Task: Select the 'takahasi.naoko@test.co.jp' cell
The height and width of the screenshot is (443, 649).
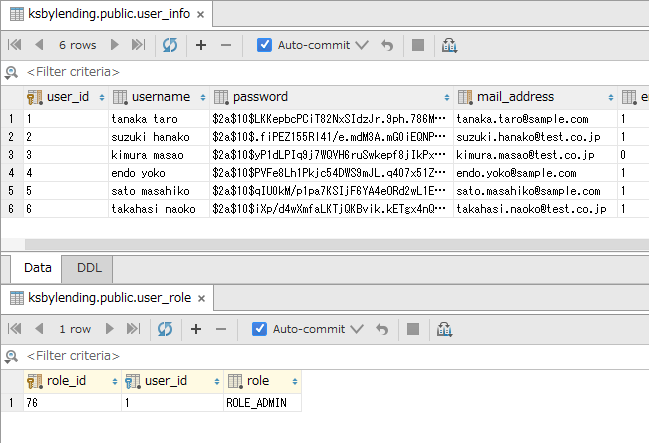Action: coord(535,209)
